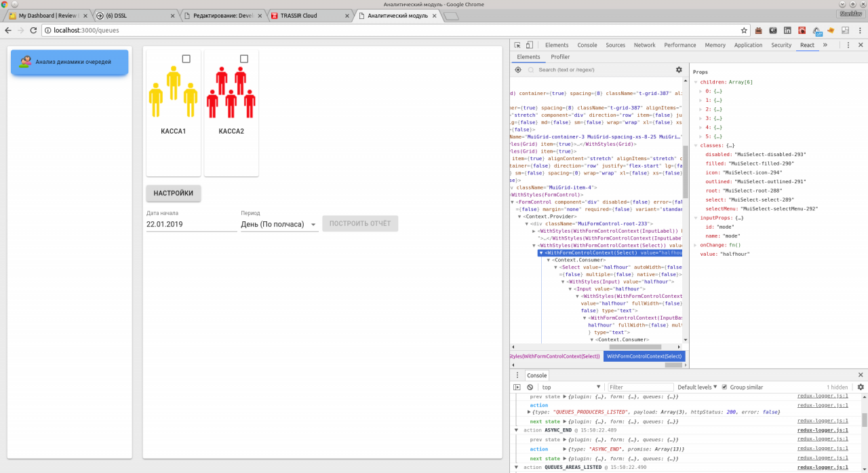
Task: Click the red extension icon in Chrome toolbar
Action: [802, 31]
